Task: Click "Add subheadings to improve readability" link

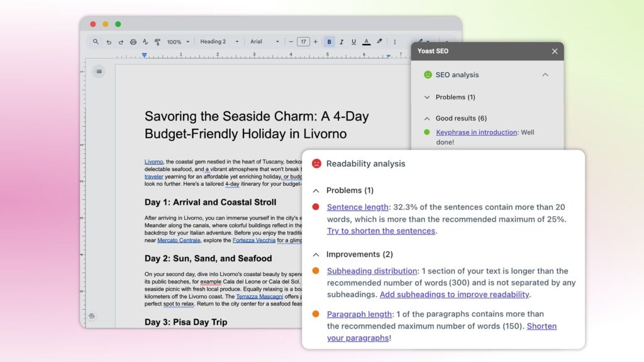Action: pyautogui.click(x=454, y=294)
